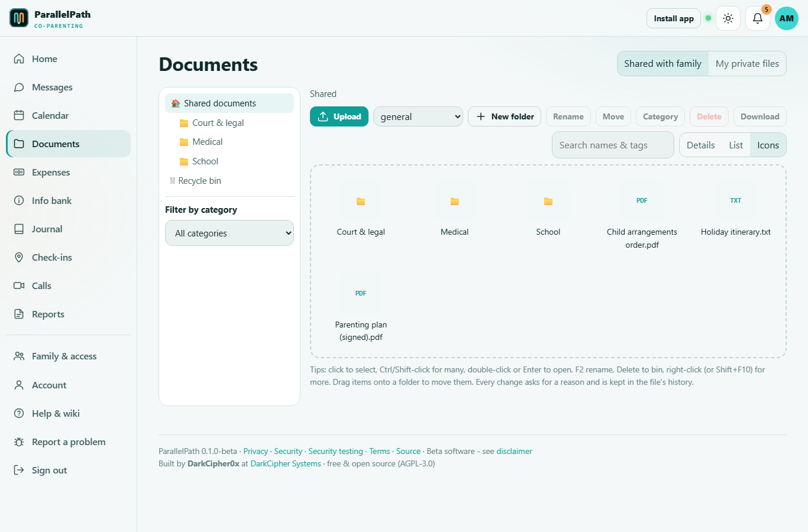
Task: Open Calendar in the sidebar
Action: pyautogui.click(x=68, y=115)
